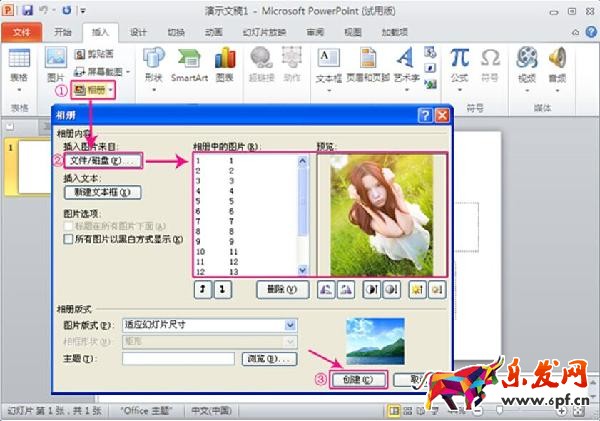
Task: Click the album dialog help button
Action: coord(425,115)
